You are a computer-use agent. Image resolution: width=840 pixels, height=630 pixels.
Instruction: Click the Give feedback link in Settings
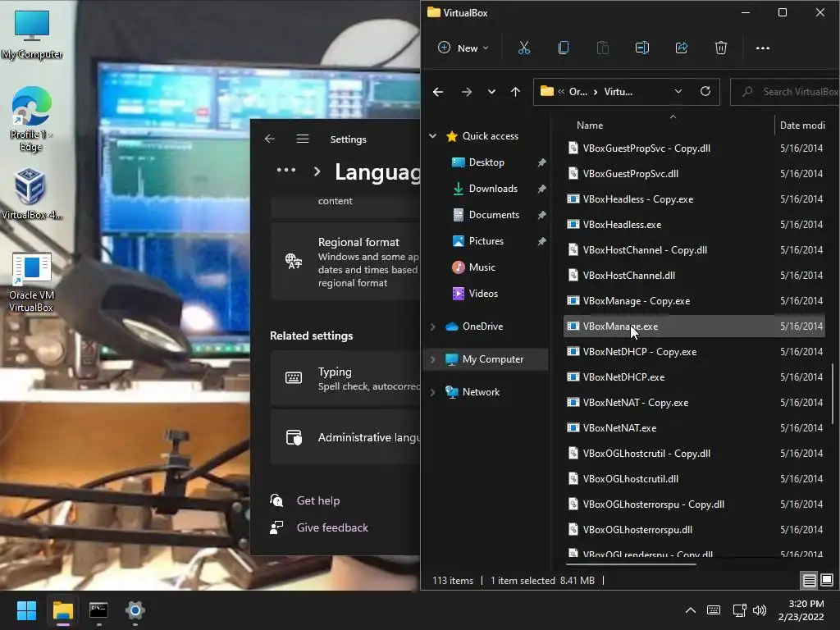click(332, 527)
